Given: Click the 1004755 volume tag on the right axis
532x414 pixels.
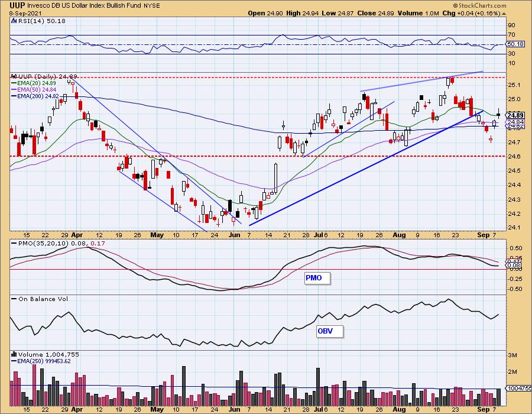Looking at the screenshot, I should [x=519, y=388].
